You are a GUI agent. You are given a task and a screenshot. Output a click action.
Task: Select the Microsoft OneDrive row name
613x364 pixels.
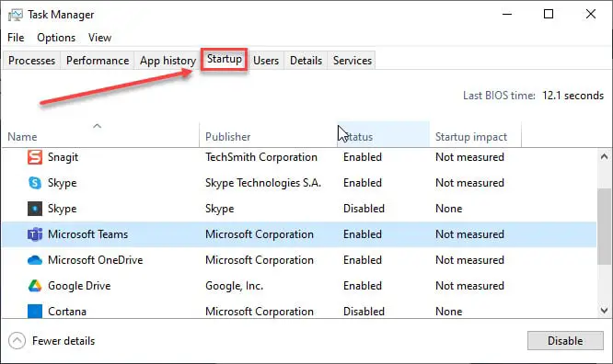click(96, 260)
